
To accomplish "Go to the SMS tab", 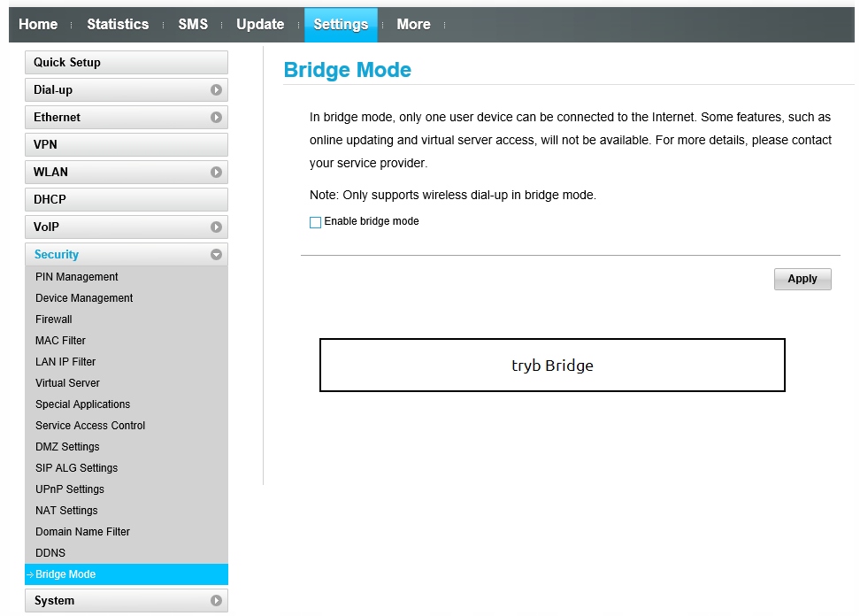I will click(193, 25).
